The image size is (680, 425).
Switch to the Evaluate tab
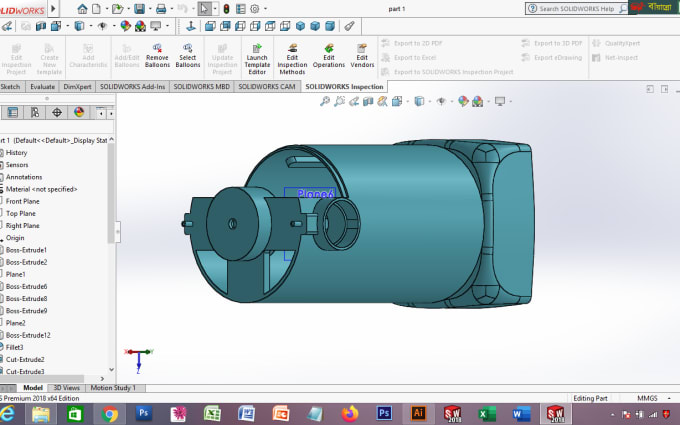click(42, 87)
